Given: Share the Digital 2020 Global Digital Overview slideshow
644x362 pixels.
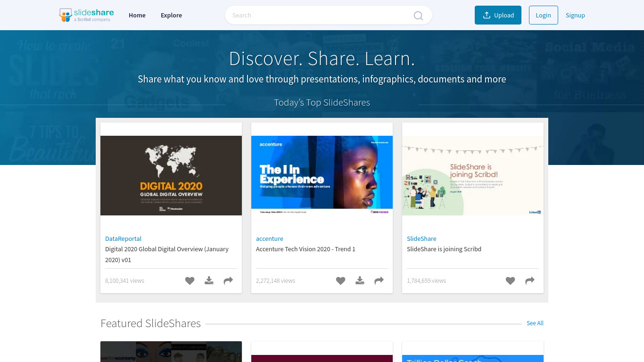Looking at the screenshot, I should 228,280.
